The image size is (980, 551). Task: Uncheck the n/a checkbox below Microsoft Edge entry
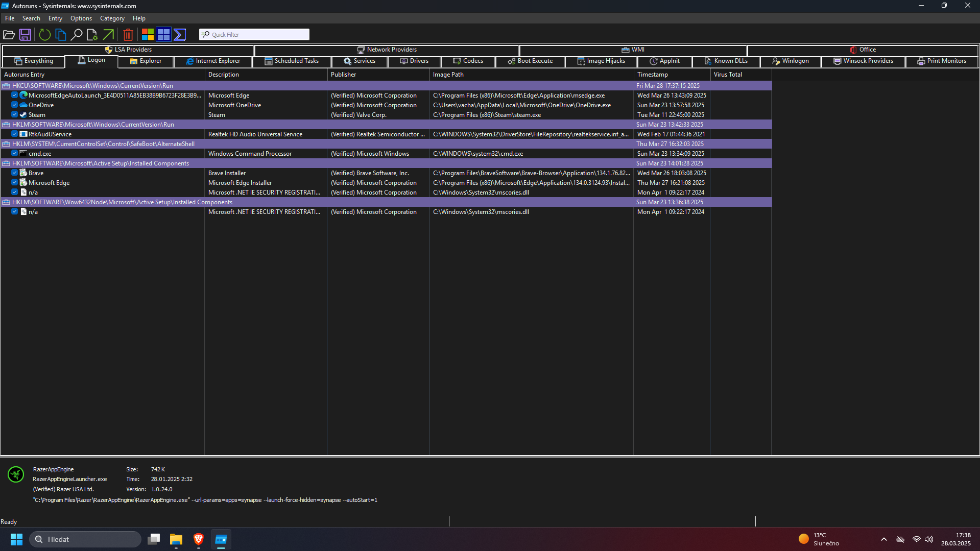(15, 193)
